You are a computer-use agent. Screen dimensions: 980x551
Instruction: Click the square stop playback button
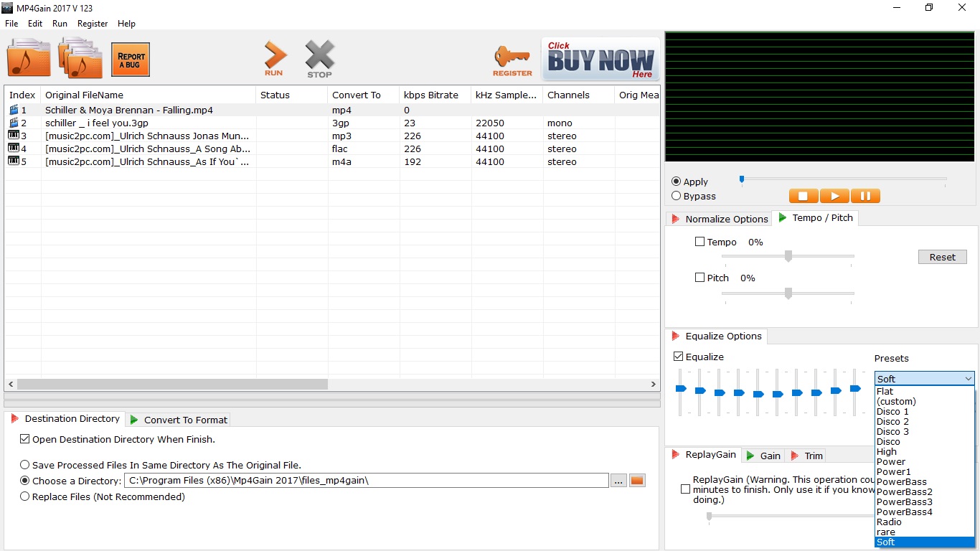pos(804,196)
